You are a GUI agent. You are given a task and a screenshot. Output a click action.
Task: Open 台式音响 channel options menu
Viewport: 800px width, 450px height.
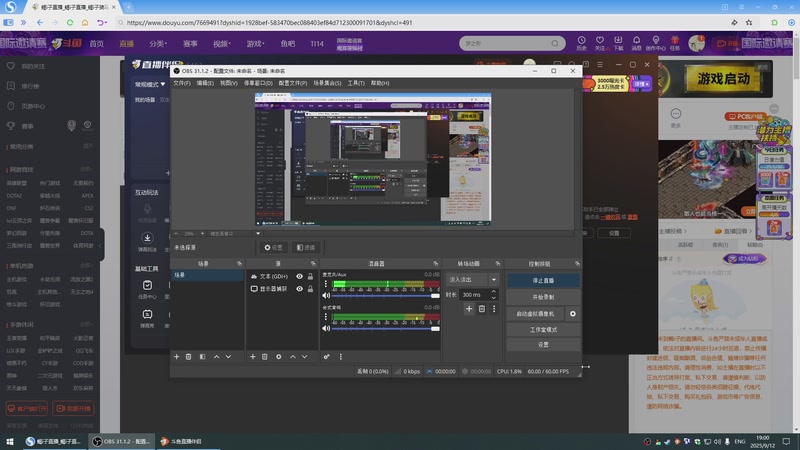(326, 317)
